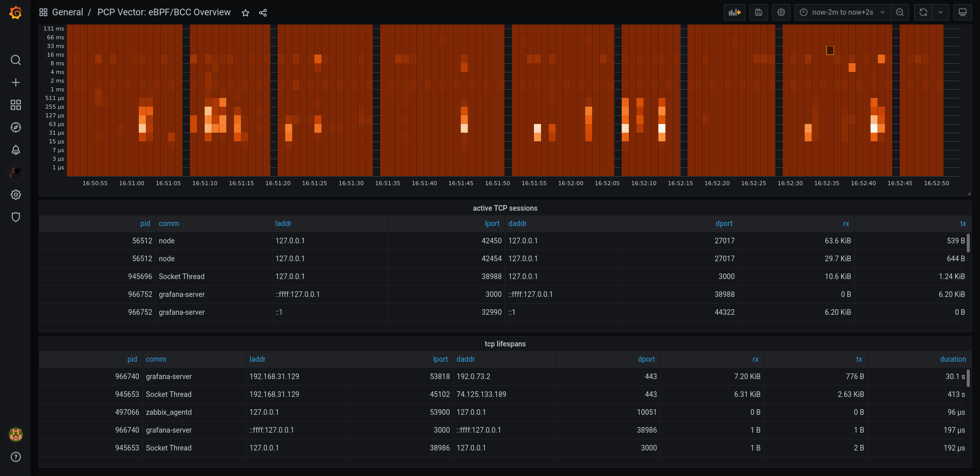Mark dashboard as favorite with star
980x476 pixels.
point(246,13)
